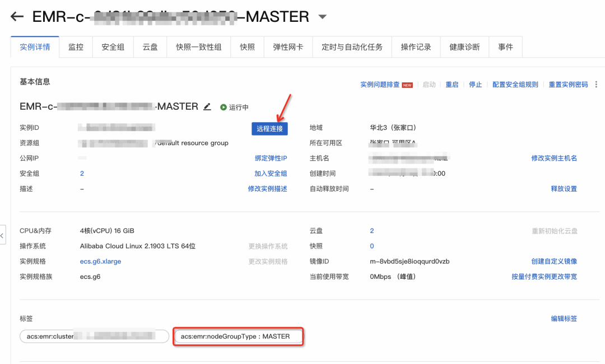This screenshot has height=364, width=605.
Task: Open 释放设置 link
Action: pos(564,189)
